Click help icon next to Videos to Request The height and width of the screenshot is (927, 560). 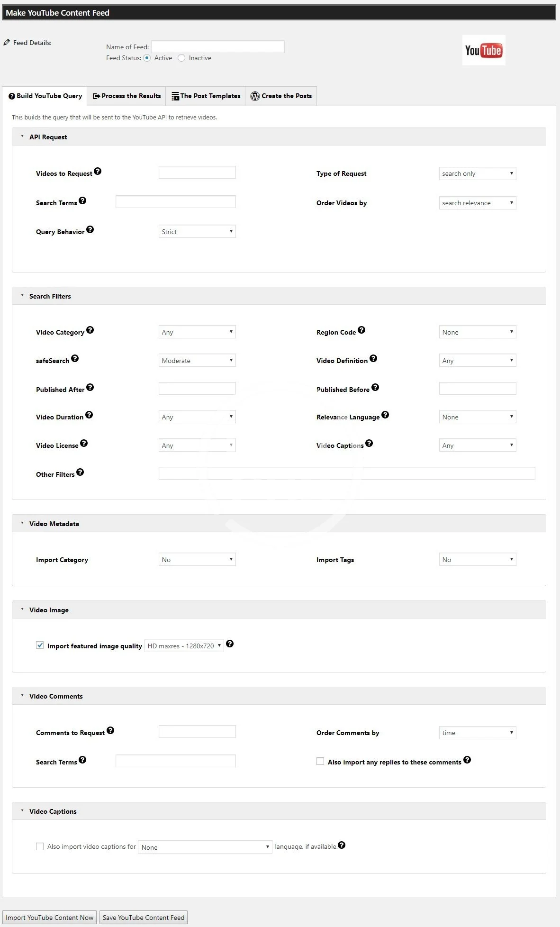tap(98, 172)
